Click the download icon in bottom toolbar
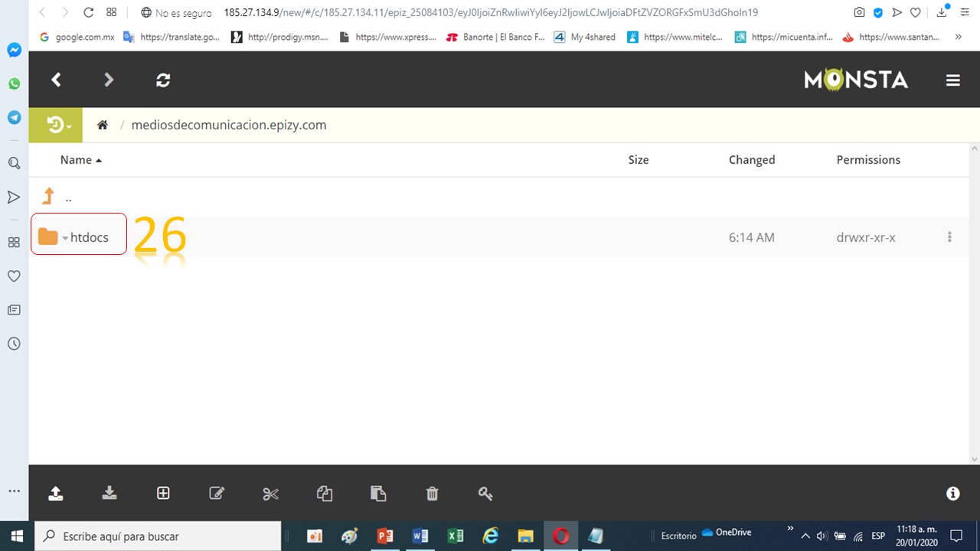This screenshot has height=551, width=980. tap(109, 494)
